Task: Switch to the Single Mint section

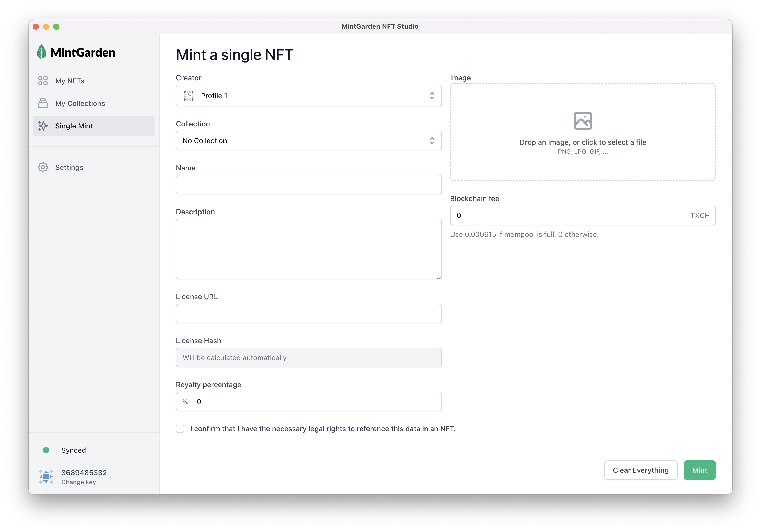Action: click(x=74, y=126)
